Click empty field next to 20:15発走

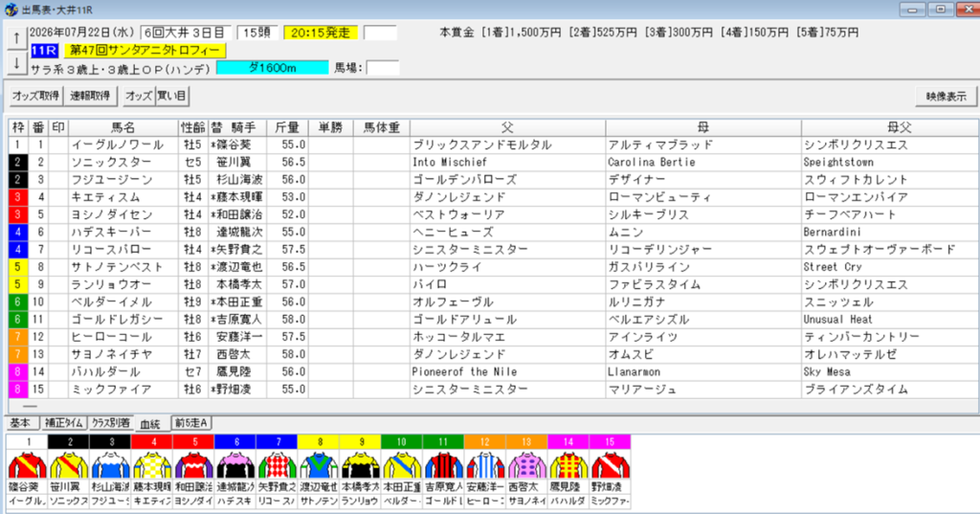click(x=380, y=33)
